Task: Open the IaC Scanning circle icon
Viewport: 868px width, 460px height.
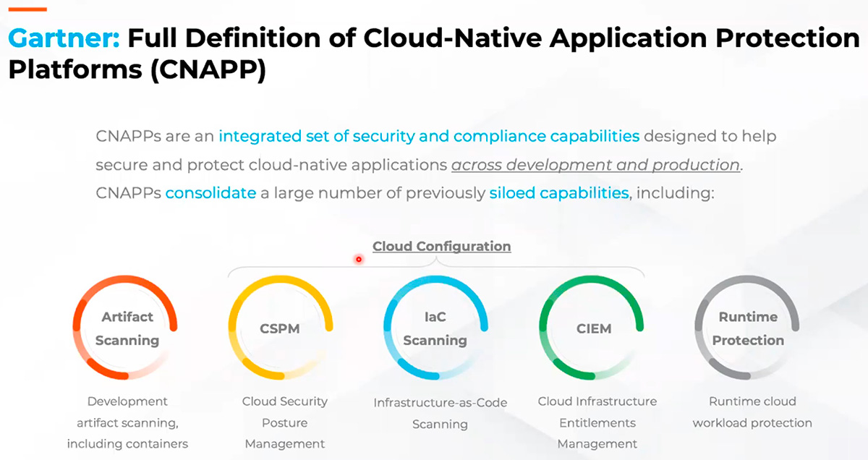Action: 435,329
